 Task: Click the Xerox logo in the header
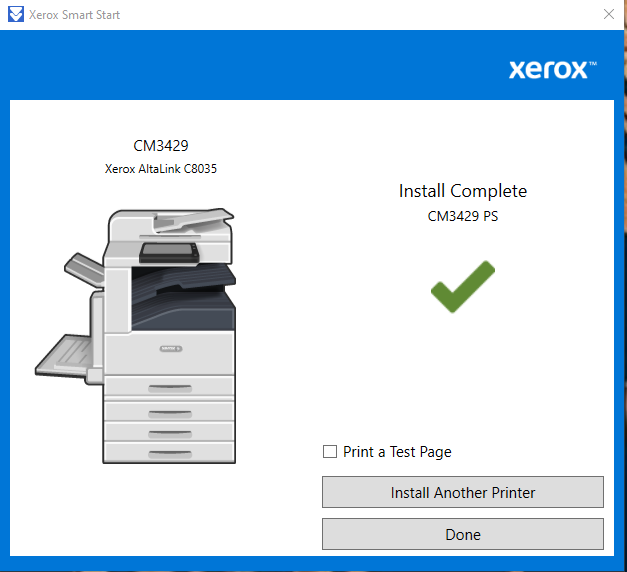click(x=553, y=70)
